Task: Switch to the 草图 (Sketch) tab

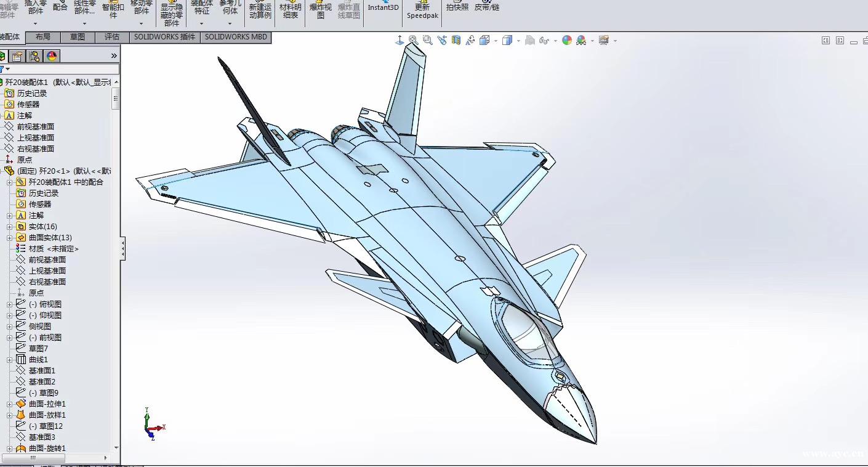Action: pyautogui.click(x=78, y=37)
